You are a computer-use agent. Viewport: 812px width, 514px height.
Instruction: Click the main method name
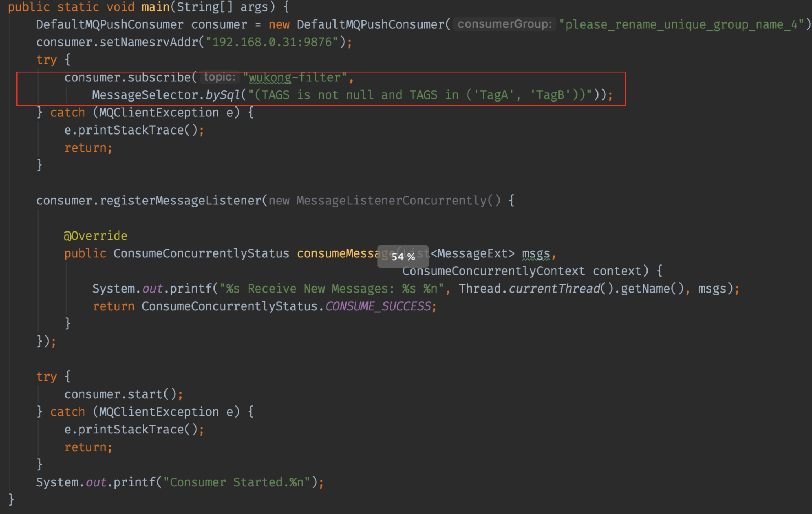point(155,7)
